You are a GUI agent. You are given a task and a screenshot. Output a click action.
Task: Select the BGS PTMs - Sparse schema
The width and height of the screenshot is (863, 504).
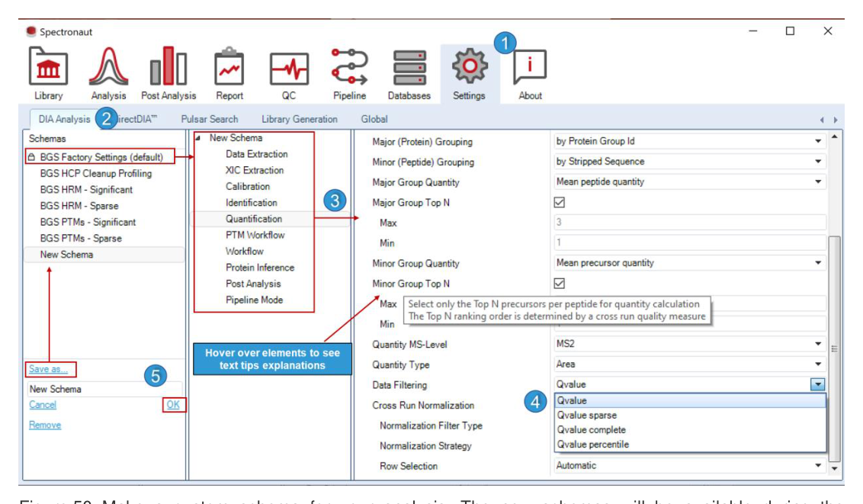coord(81,238)
